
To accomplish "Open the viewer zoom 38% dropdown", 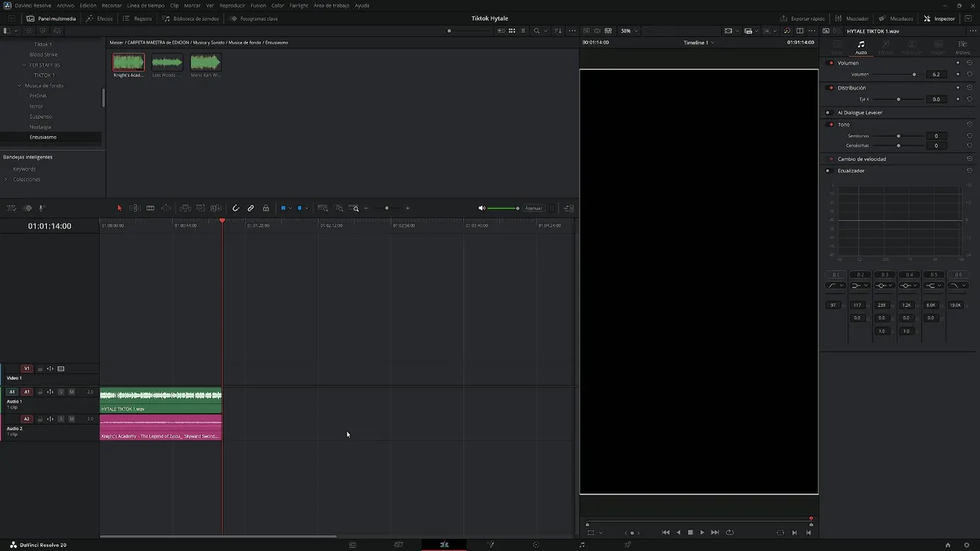I will coord(628,31).
